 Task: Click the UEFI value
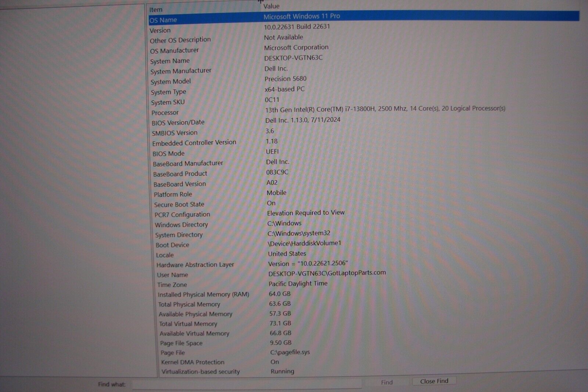pos(272,152)
